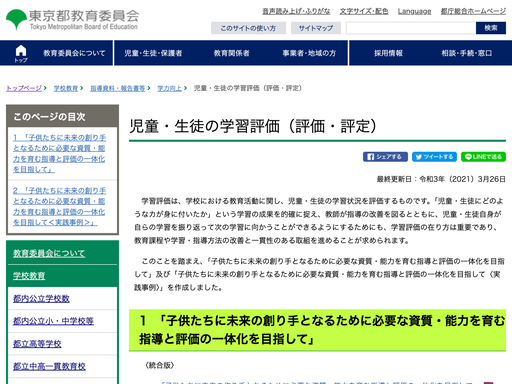Open サイトマップ button
This screenshot has width=512, height=384.
[x=316, y=28]
